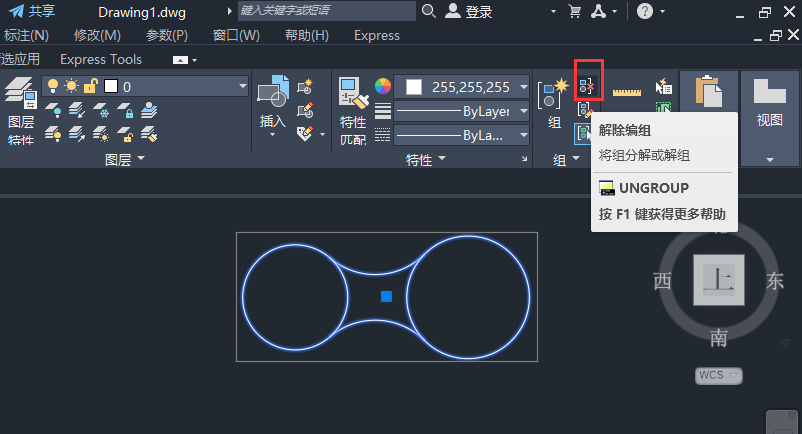Open the object color 255,255,255 dropdown
The width and height of the screenshot is (802, 434).
click(x=523, y=87)
